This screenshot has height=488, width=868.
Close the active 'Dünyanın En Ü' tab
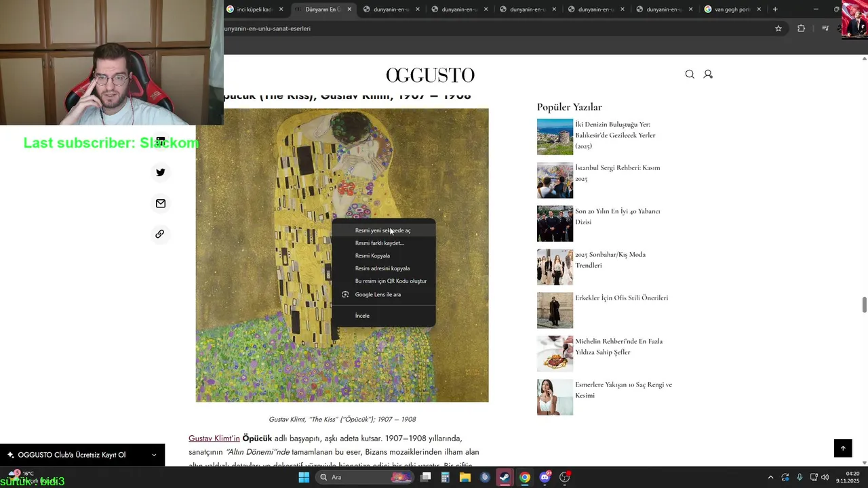click(x=350, y=9)
